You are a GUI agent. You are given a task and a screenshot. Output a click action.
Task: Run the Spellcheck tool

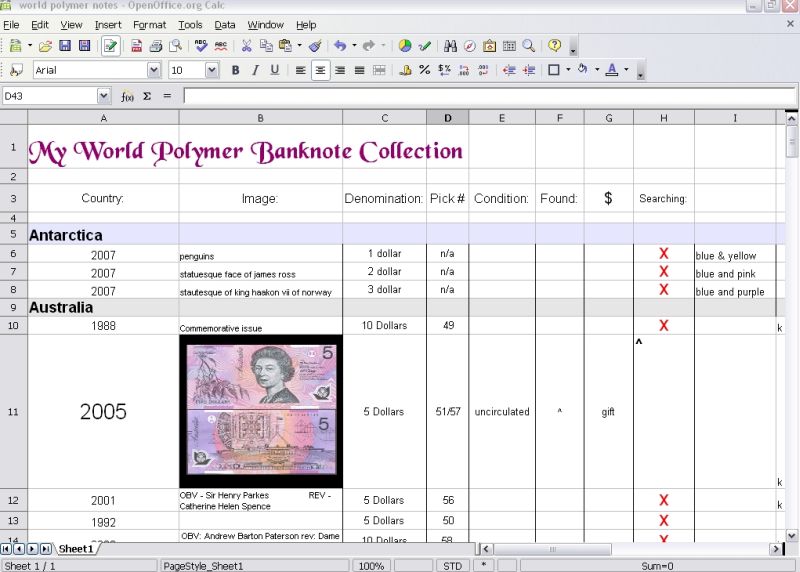[201, 46]
